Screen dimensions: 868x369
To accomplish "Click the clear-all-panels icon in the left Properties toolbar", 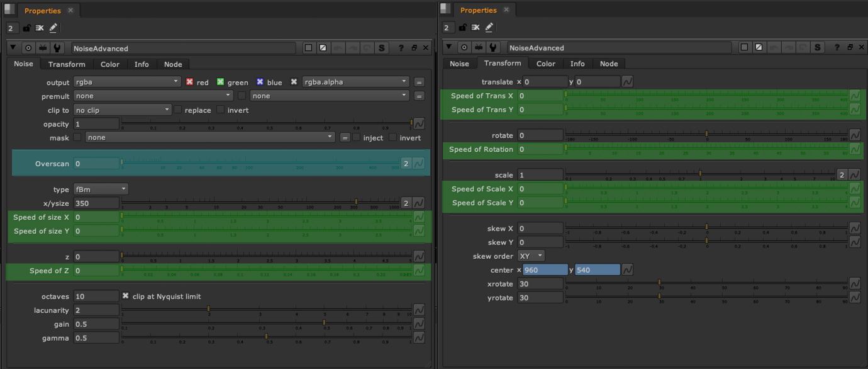I will coord(40,28).
